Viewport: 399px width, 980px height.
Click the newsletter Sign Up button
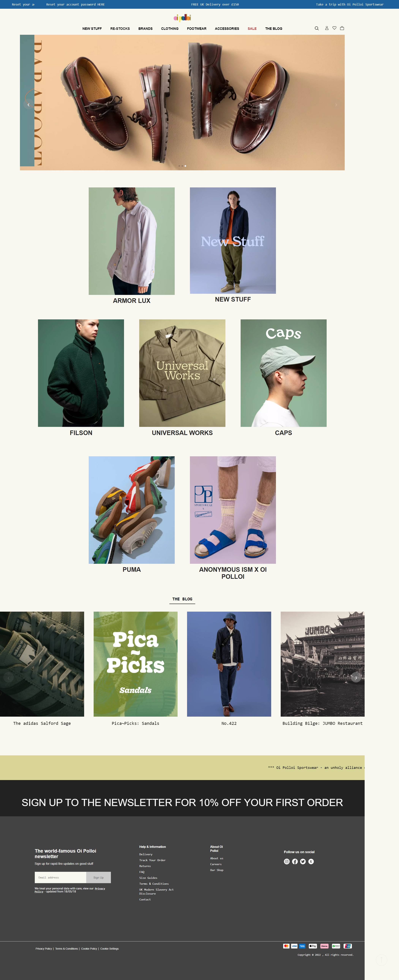click(99, 877)
